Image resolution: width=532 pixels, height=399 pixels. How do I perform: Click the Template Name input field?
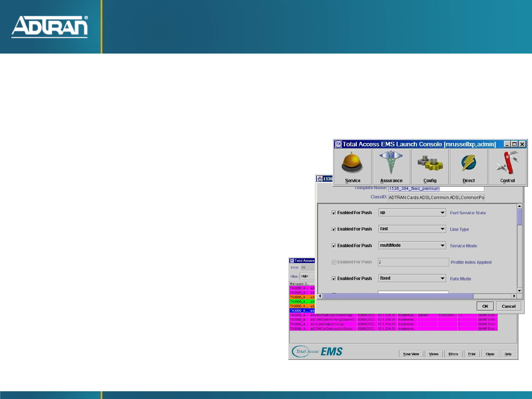(436, 189)
